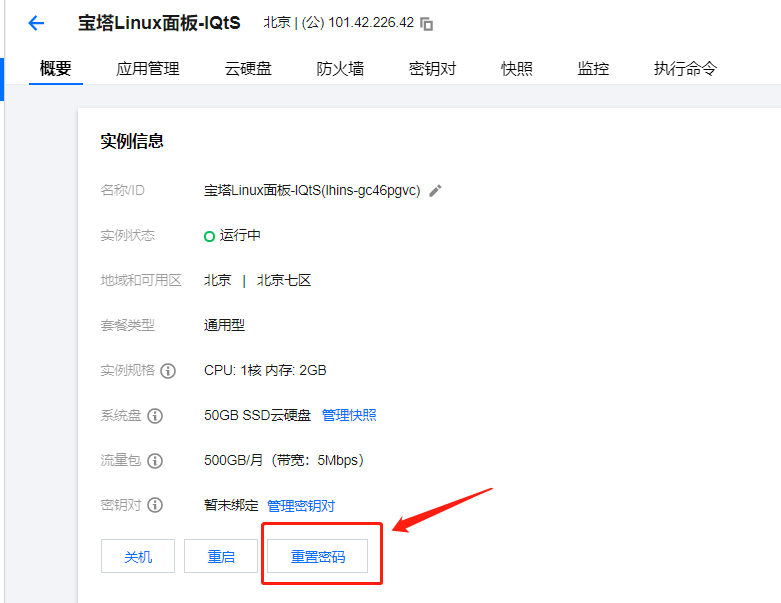
Task: Click the 重启 button
Action: (x=221, y=556)
